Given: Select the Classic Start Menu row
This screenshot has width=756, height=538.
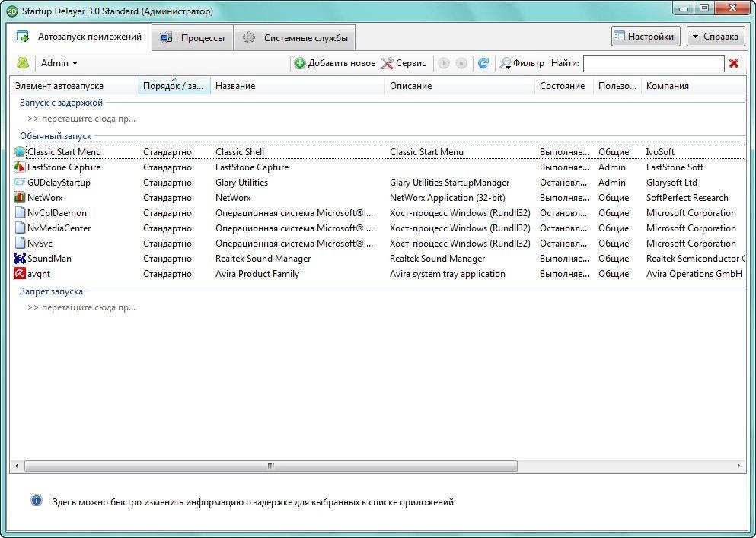Looking at the screenshot, I should click(378, 152).
